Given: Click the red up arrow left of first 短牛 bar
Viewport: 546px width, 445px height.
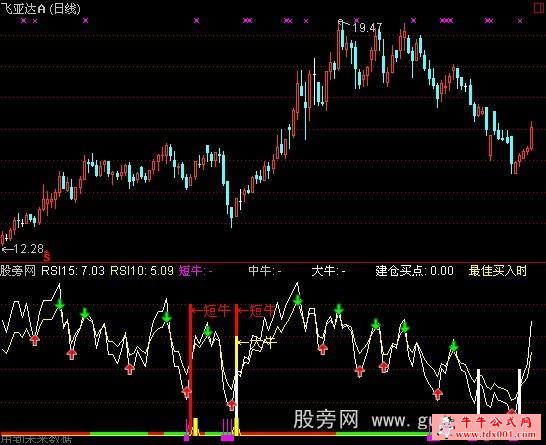Looking at the screenshot, I should coord(187,392).
